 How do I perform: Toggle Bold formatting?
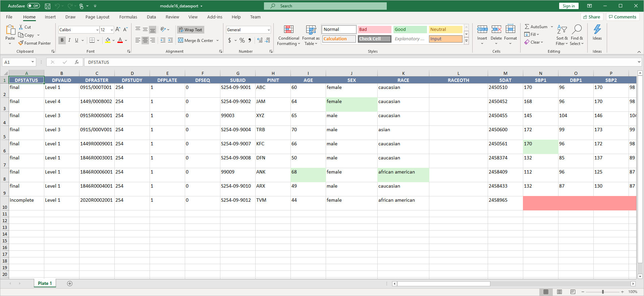[62, 40]
